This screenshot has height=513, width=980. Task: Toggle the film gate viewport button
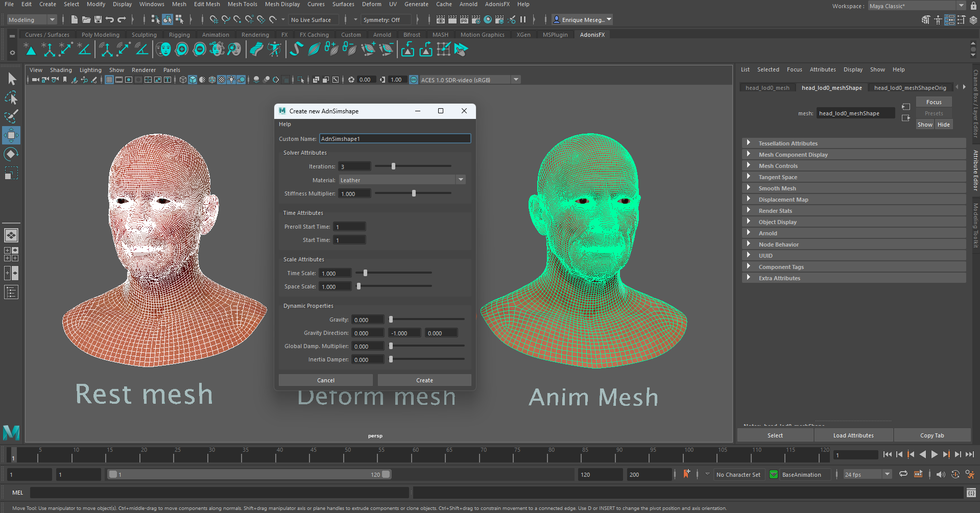(x=119, y=80)
